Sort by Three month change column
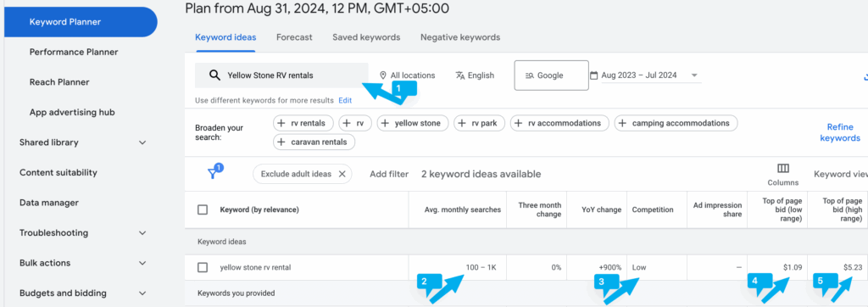 (x=540, y=210)
